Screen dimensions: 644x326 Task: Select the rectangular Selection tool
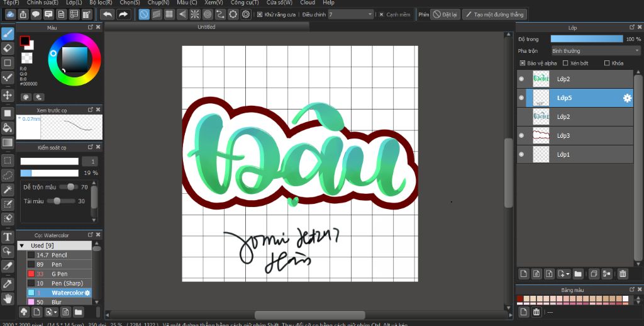[8, 160]
